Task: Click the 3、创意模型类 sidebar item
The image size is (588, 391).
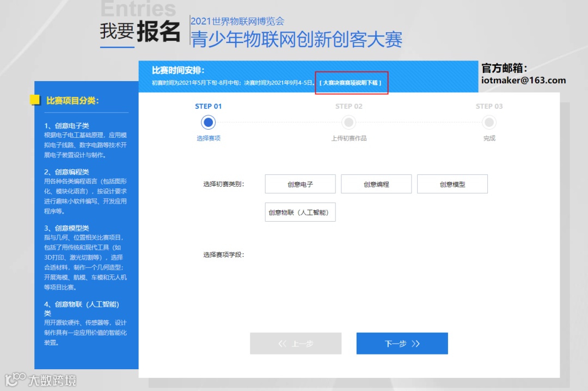Action: coord(66,228)
